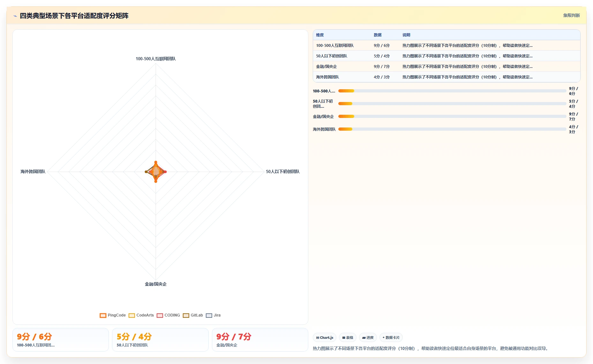Click the 海外跨国团队 progress bar
The image size is (593, 364).
coord(452,129)
